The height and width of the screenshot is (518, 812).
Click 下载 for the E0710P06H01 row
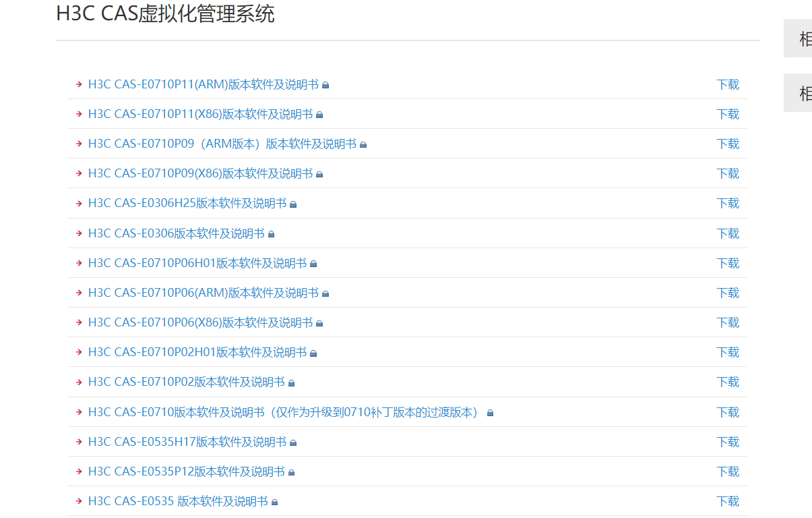click(x=728, y=263)
